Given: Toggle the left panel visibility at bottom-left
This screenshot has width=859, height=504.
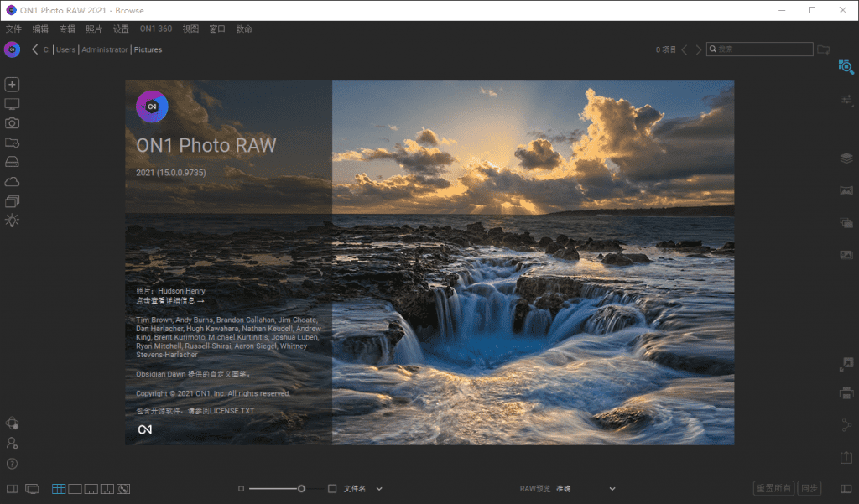Looking at the screenshot, I should pos(12,489).
